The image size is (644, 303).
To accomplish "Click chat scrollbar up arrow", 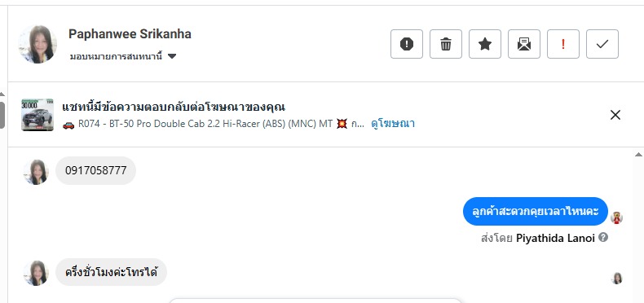I will pyautogui.click(x=638, y=155).
